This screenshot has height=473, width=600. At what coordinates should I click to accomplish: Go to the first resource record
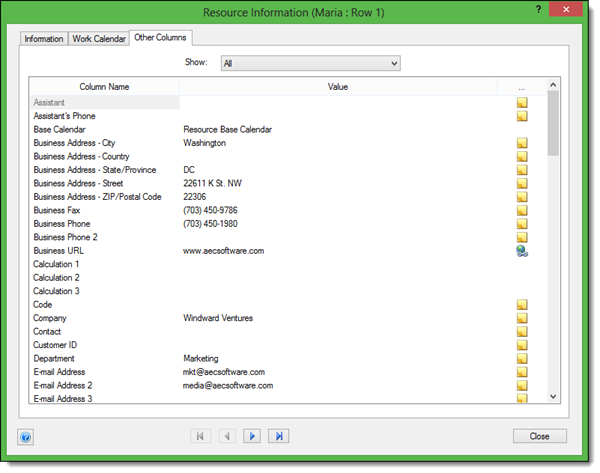point(202,436)
